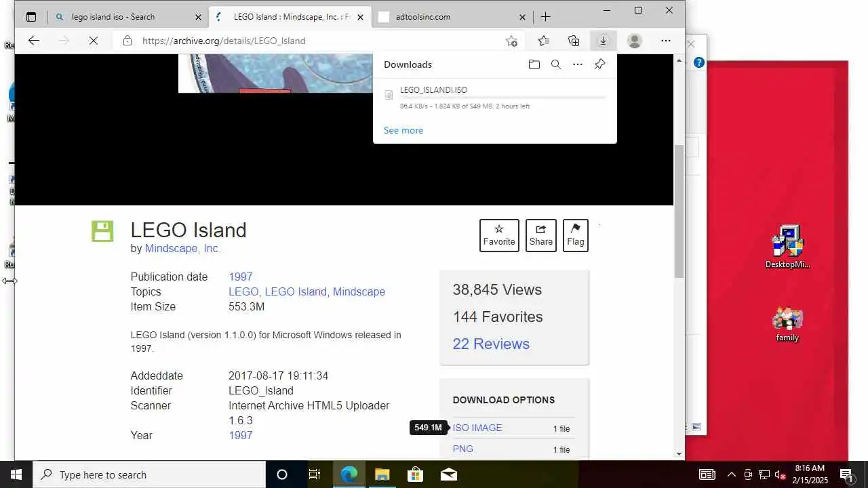The height and width of the screenshot is (488, 868).
Task: Open Collections icon in toolbar
Action: 574,41
